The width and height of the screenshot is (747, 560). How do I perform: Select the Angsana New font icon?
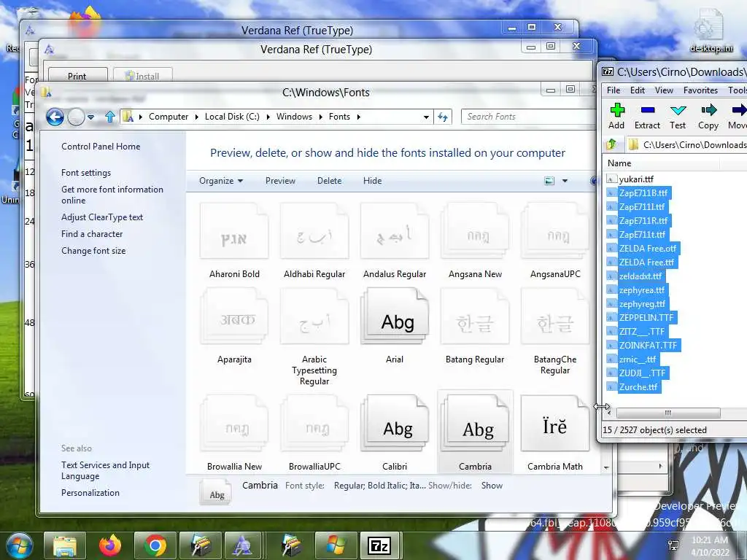pyautogui.click(x=475, y=231)
